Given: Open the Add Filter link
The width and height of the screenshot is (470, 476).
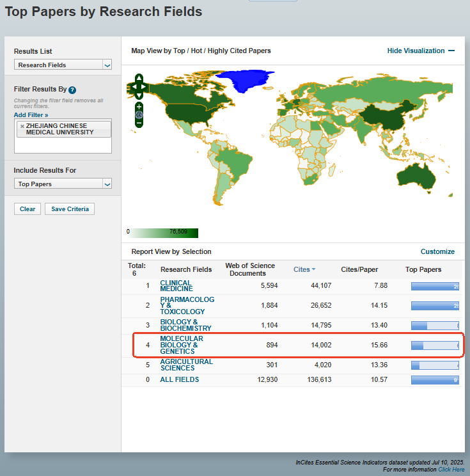Looking at the screenshot, I should [31, 115].
